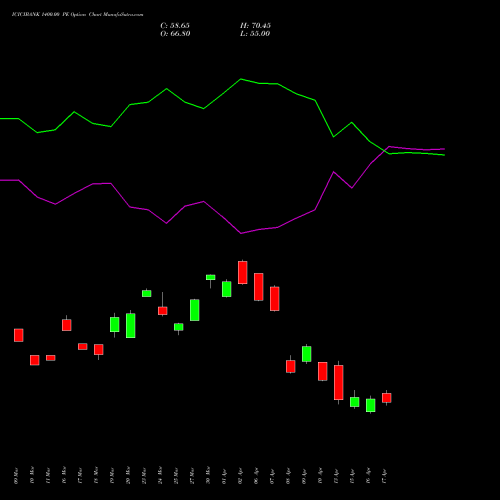Click the chart title text at top
Image resolution: width=500 pixels, height=500 pixels.
point(77,15)
